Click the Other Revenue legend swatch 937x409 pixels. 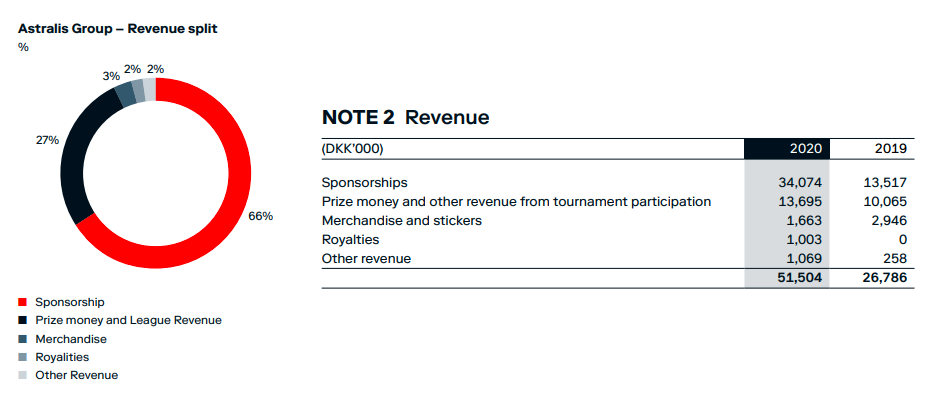(23, 376)
